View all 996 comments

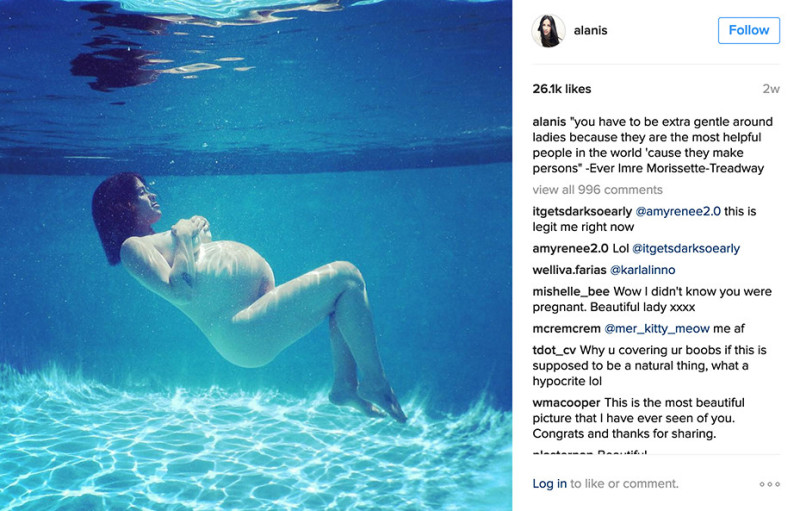597,190
